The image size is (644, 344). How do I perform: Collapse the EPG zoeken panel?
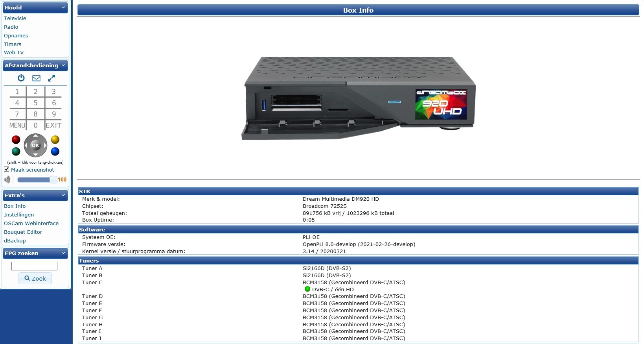(x=63, y=253)
